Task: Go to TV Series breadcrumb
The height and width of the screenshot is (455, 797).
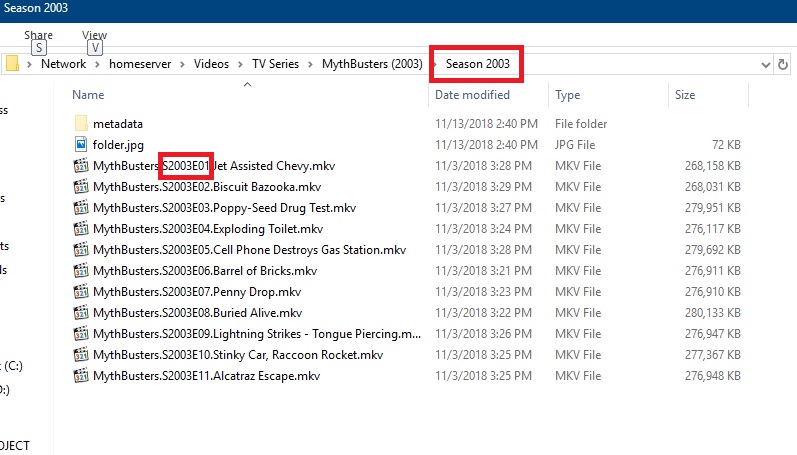Action: click(x=275, y=64)
